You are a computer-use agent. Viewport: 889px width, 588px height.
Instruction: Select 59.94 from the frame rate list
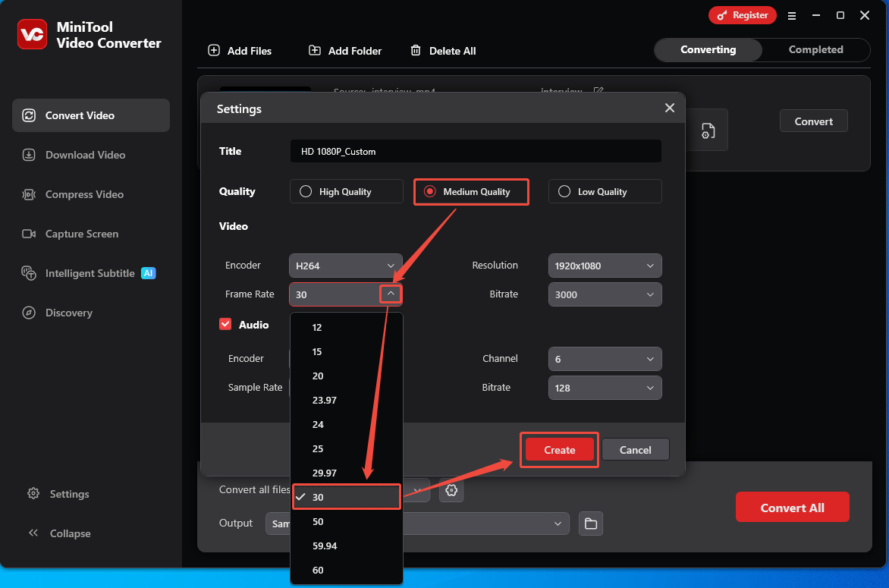(x=326, y=546)
